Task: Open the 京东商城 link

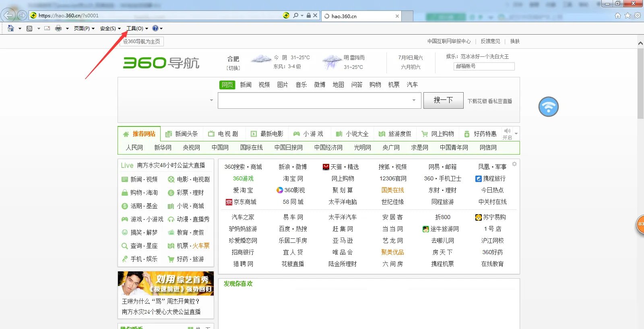Action: [x=241, y=202]
